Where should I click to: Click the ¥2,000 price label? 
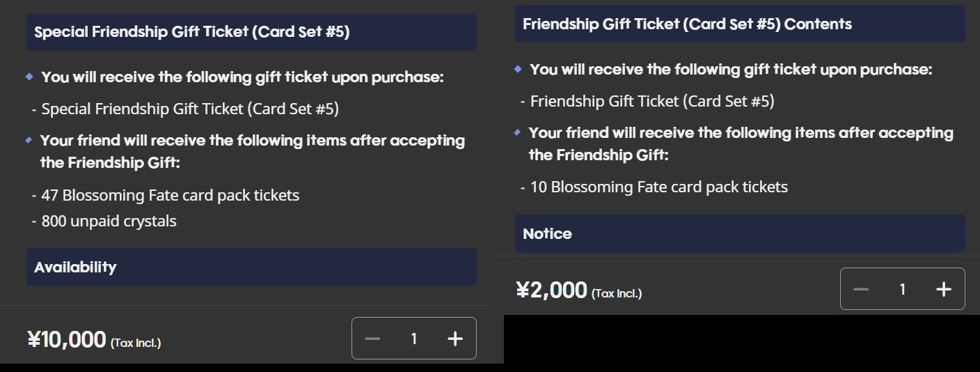(x=552, y=290)
